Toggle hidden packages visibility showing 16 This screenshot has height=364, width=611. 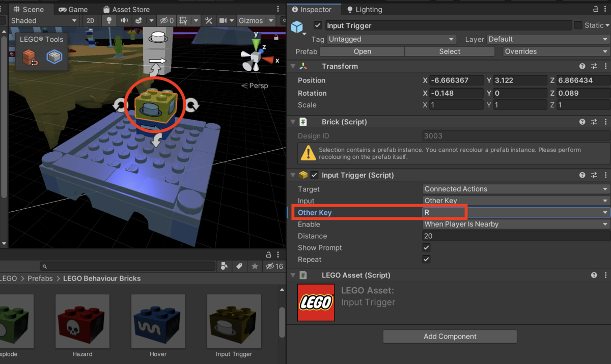click(273, 266)
